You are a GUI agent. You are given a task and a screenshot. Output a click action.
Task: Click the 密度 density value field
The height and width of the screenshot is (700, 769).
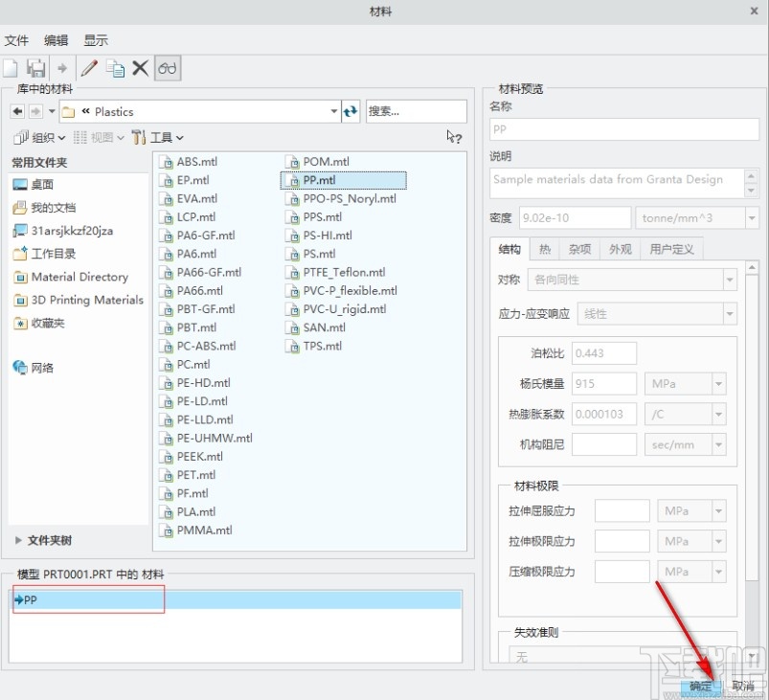tap(575, 217)
